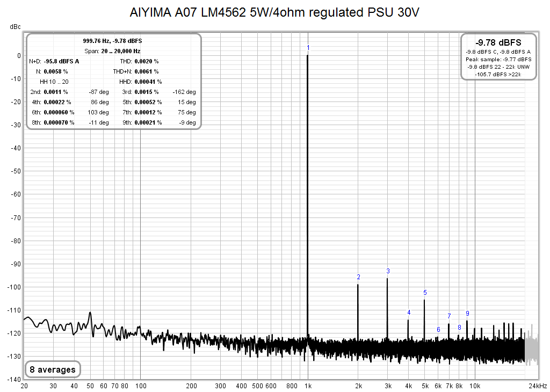Select the "0" vertical axis label
Viewport: 550px width, 392px height.
click(x=19, y=56)
